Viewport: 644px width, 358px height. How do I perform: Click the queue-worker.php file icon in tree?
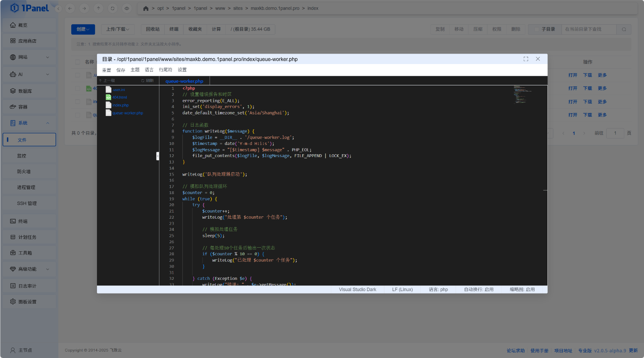click(x=108, y=113)
